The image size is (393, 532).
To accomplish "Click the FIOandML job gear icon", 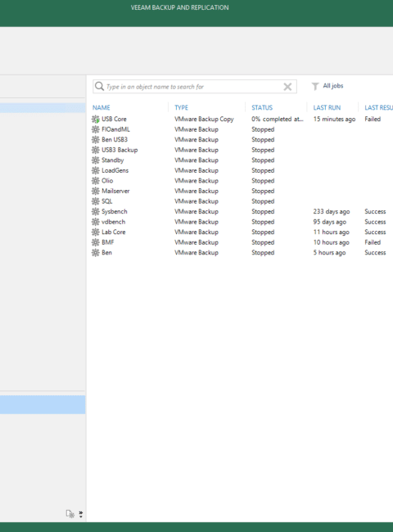I will (x=95, y=129).
